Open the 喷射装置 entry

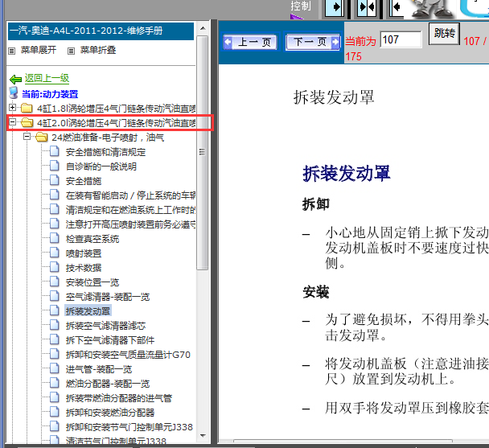coord(84,253)
